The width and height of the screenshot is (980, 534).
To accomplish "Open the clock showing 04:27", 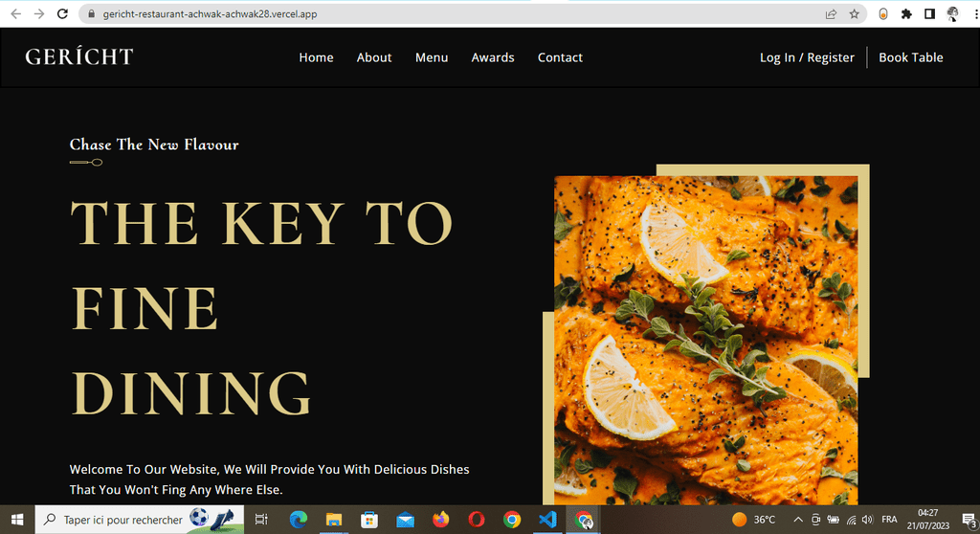I will click(928, 520).
